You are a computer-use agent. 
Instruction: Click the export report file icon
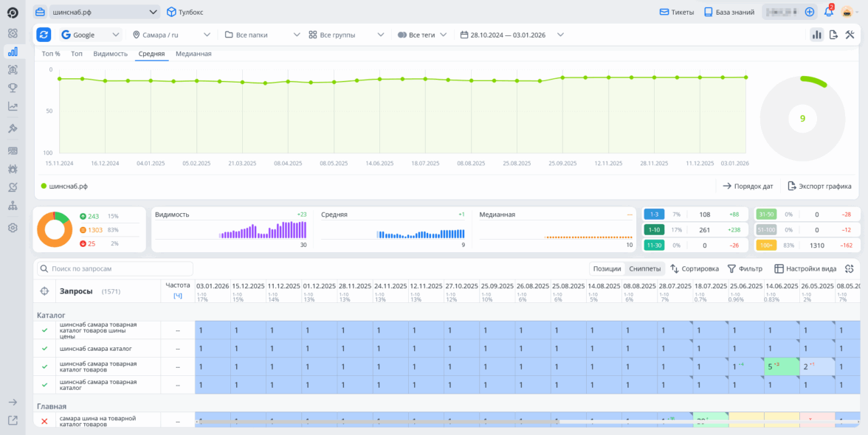click(833, 35)
